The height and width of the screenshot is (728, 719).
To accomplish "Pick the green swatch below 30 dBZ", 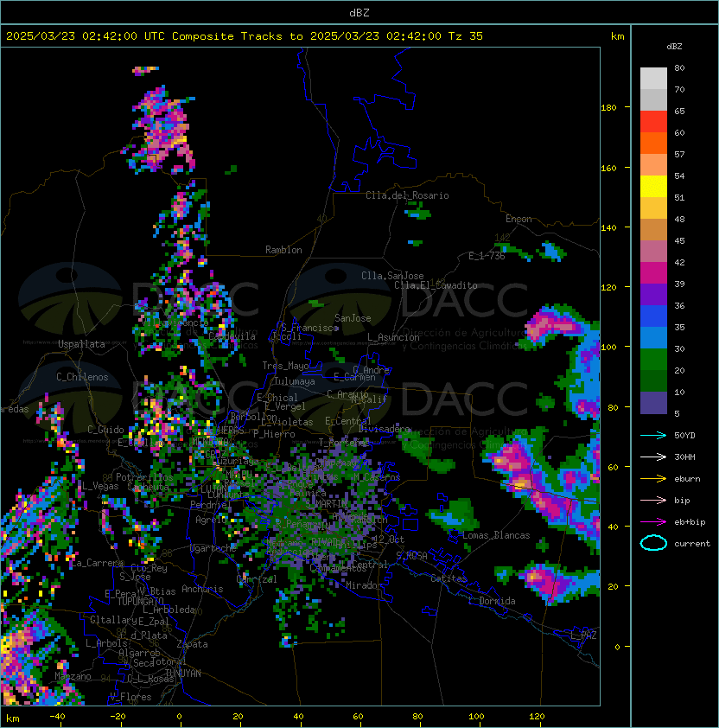I will 653,360.
